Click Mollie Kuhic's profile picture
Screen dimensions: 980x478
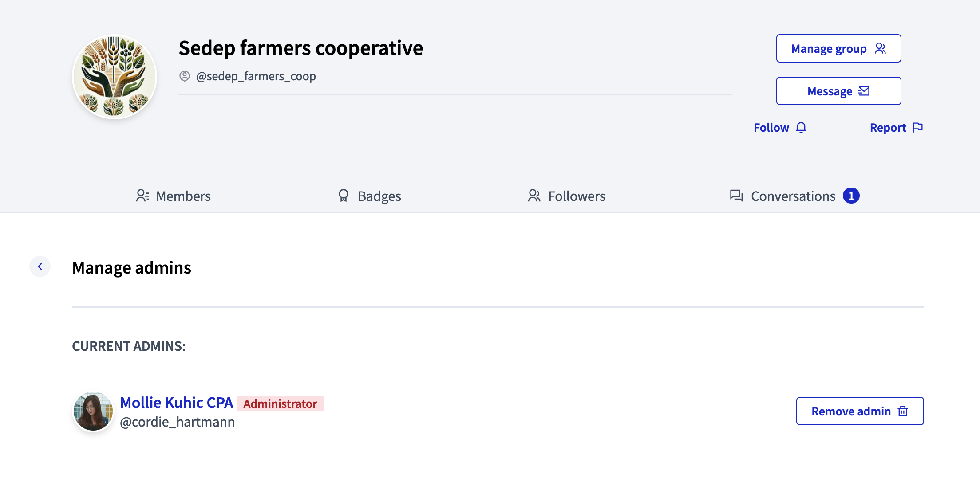(92, 411)
